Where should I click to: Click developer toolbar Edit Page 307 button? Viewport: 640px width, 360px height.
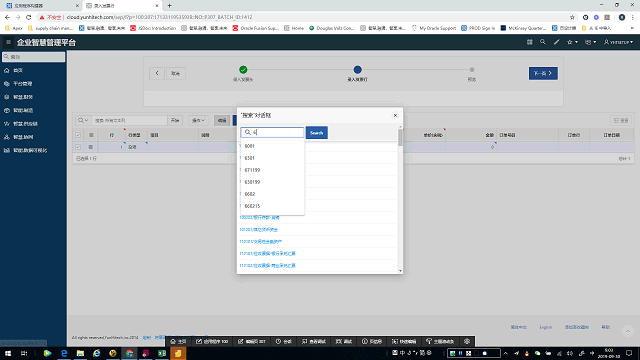click(x=251, y=341)
